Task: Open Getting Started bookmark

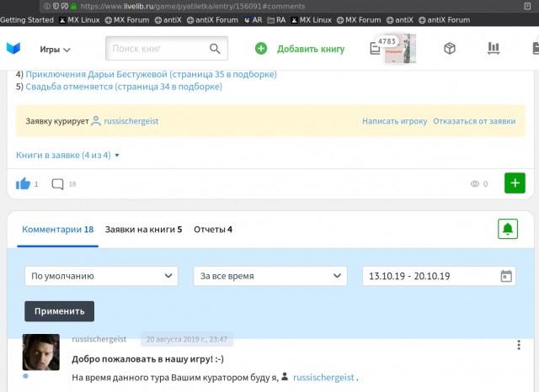Action: pyautogui.click(x=27, y=20)
